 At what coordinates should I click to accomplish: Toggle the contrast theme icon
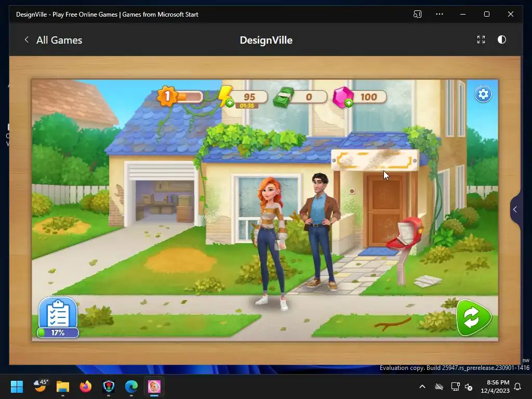click(x=502, y=39)
